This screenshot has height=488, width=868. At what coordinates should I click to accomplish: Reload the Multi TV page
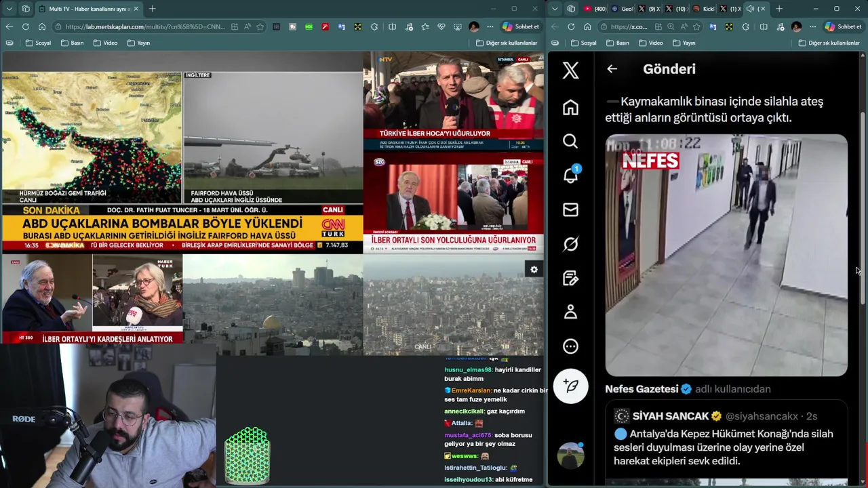pyautogui.click(x=25, y=26)
